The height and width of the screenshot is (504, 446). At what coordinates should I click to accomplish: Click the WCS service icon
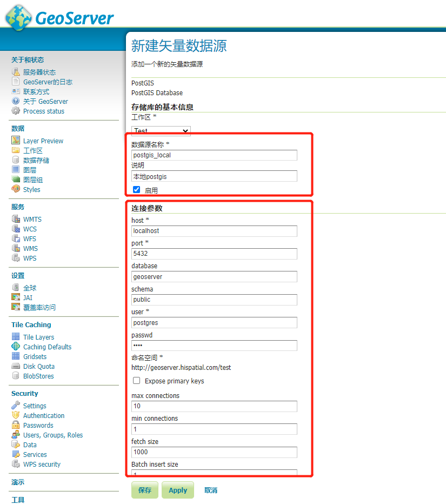tap(16, 228)
